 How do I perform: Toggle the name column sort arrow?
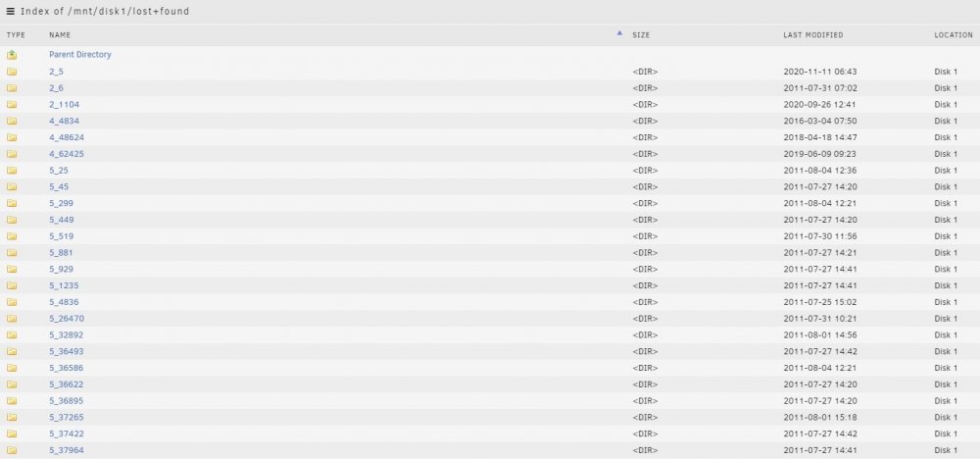(619, 33)
